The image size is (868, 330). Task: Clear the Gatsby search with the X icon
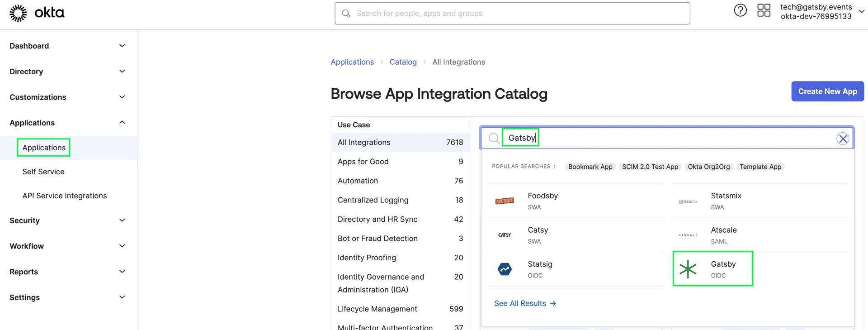coord(843,139)
